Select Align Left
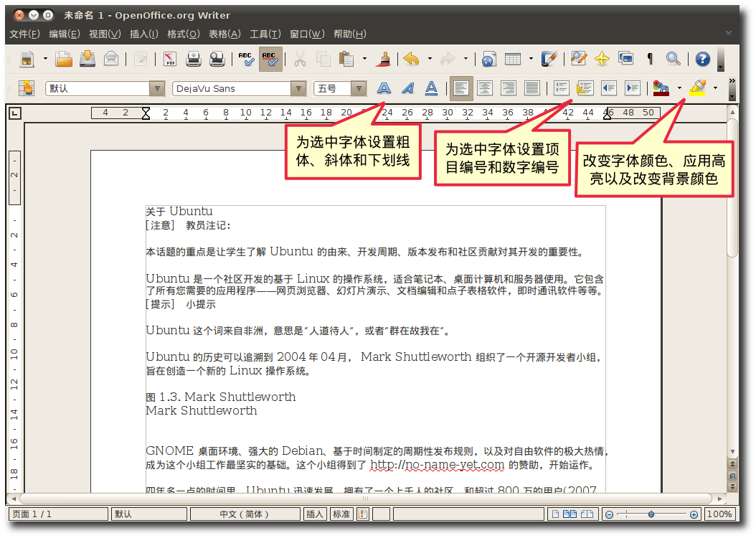 tap(461, 88)
